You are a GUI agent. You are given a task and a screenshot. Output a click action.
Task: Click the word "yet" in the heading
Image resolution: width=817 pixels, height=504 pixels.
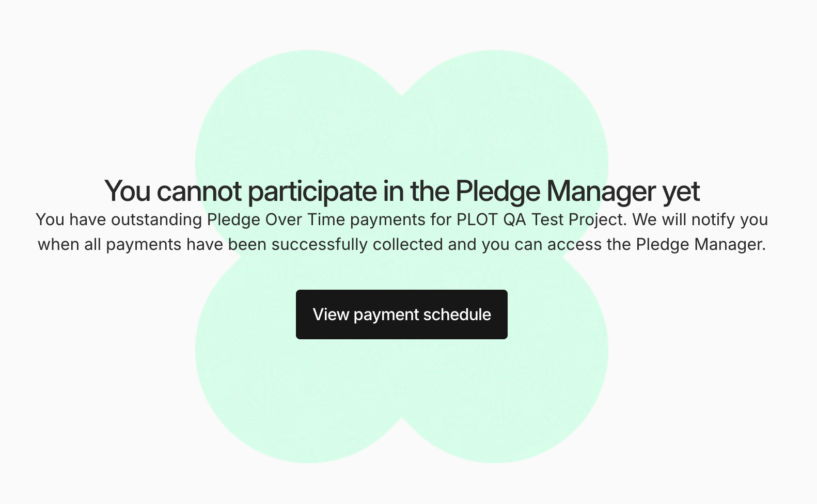pyautogui.click(x=681, y=192)
